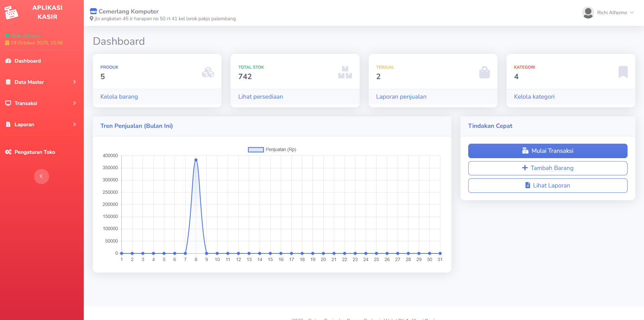Click the shopping bag icon in Terjual card
This screenshot has height=320, width=644.
click(484, 72)
